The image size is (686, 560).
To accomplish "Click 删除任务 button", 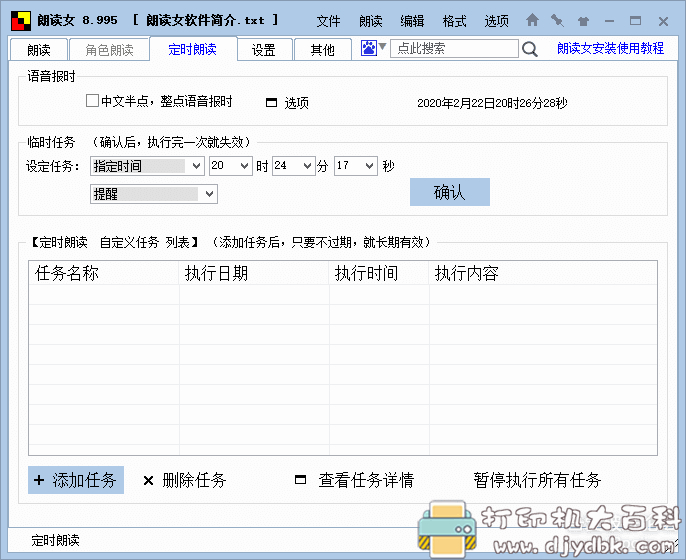I will pyautogui.click(x=185, y=480).
